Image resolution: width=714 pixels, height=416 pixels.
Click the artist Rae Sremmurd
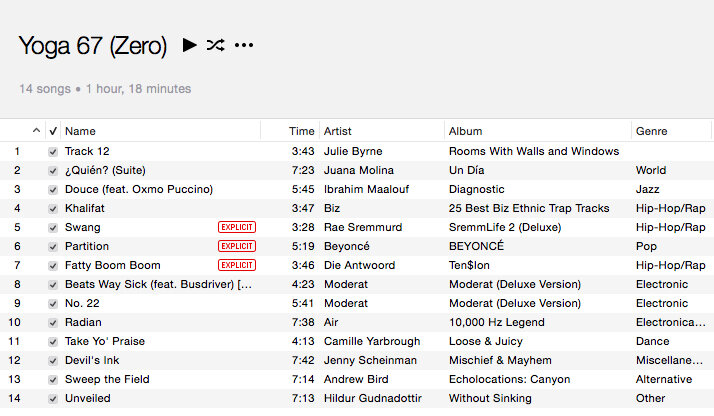(363, 227)
